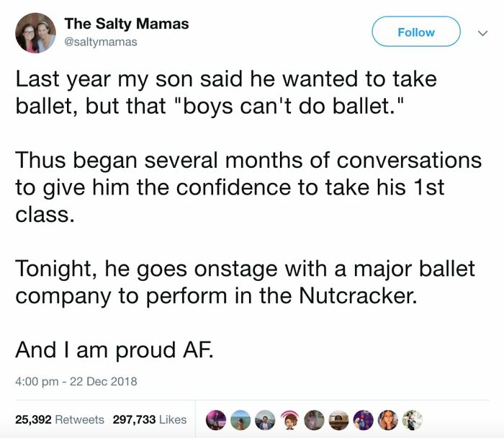Open the last liker avatar with white floral background
The height and width of the screenshot is (438, 504).
[x=413, y=420]
